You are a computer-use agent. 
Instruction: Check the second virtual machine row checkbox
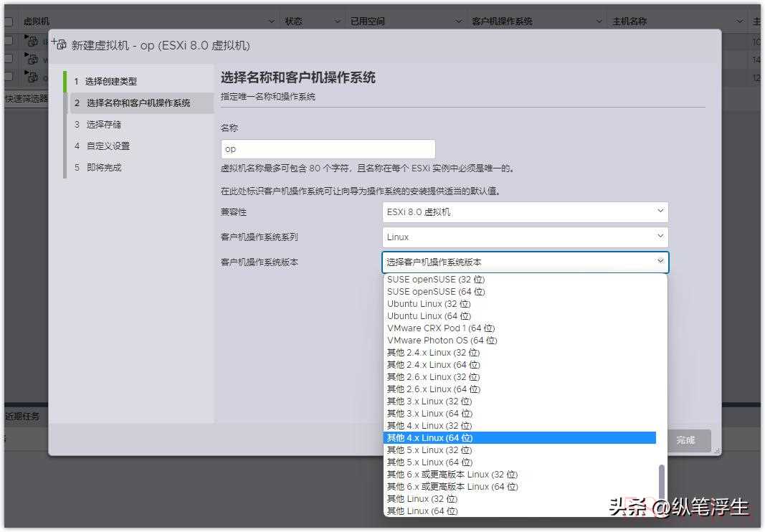(9, 59)
